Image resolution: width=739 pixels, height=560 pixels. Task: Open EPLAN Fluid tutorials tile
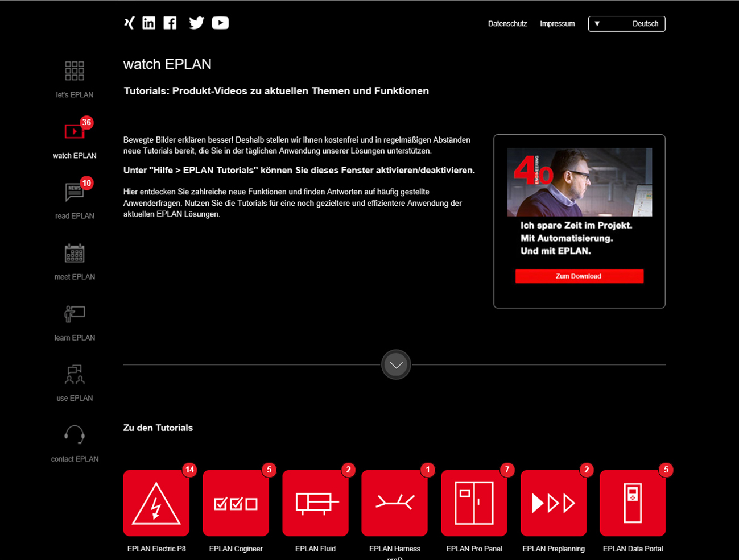coord(316,503)
